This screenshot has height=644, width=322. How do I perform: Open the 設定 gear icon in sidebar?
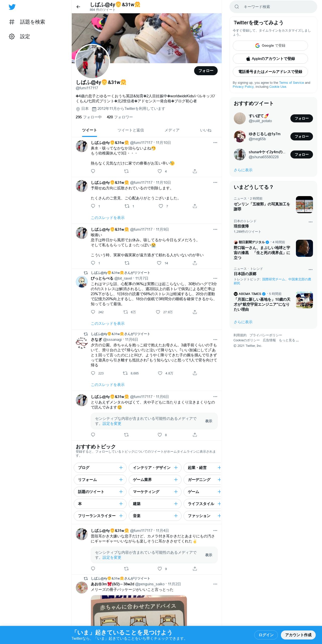[x=12, y=36]
